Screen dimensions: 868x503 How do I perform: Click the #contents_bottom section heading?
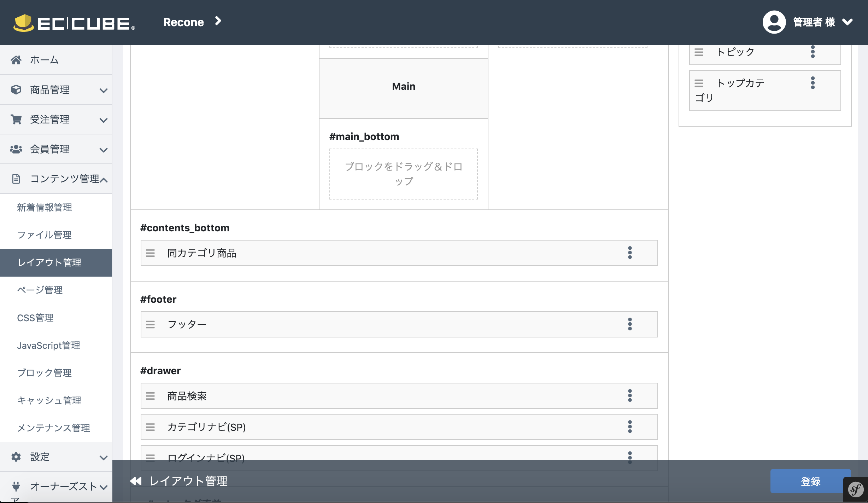[184, 228]
